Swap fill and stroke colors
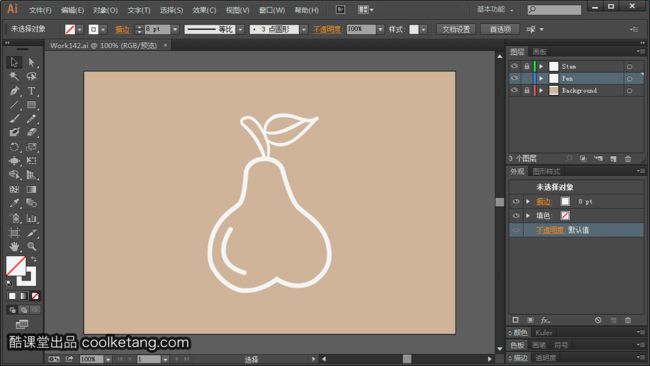The width and height of the screenshot is (650, 366). (x=34, y=259)
